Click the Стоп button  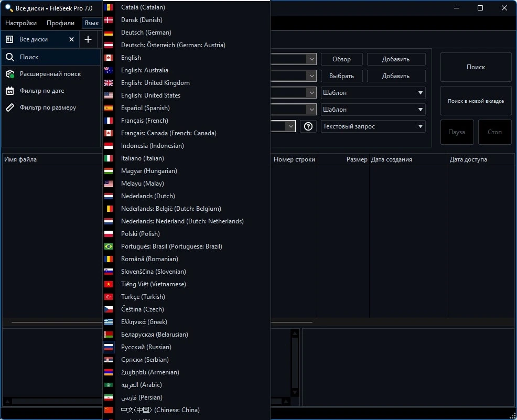[x=494, y=132]
